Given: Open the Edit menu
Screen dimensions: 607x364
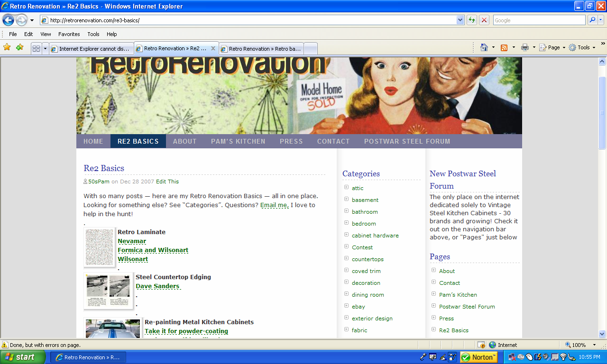Looking at the screenshot, I should point(28,34).
